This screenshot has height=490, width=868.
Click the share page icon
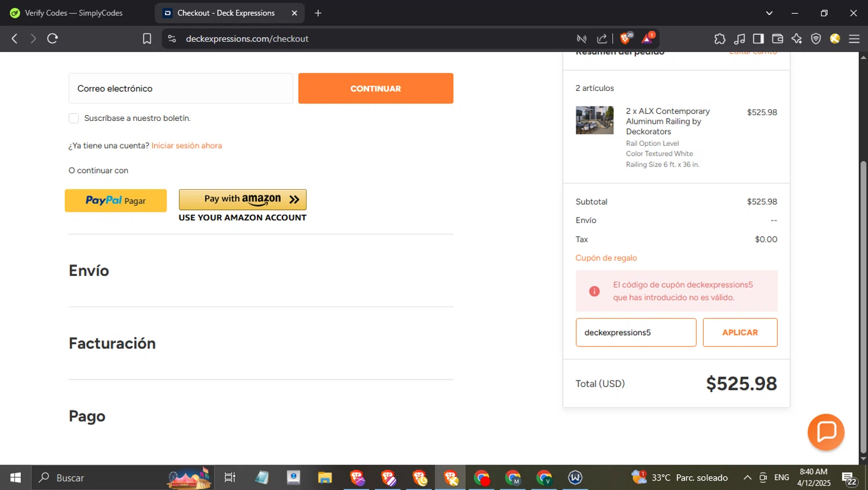pyautogui.click(x=602, y=39)
